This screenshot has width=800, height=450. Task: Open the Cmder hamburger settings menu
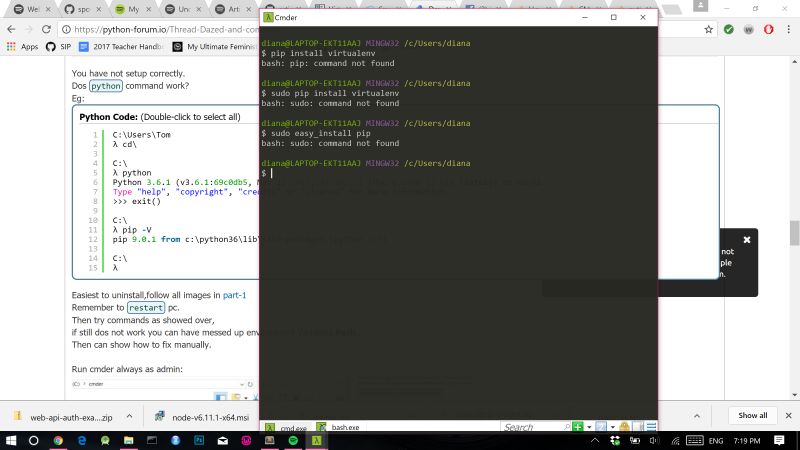(x=651, y=427)
